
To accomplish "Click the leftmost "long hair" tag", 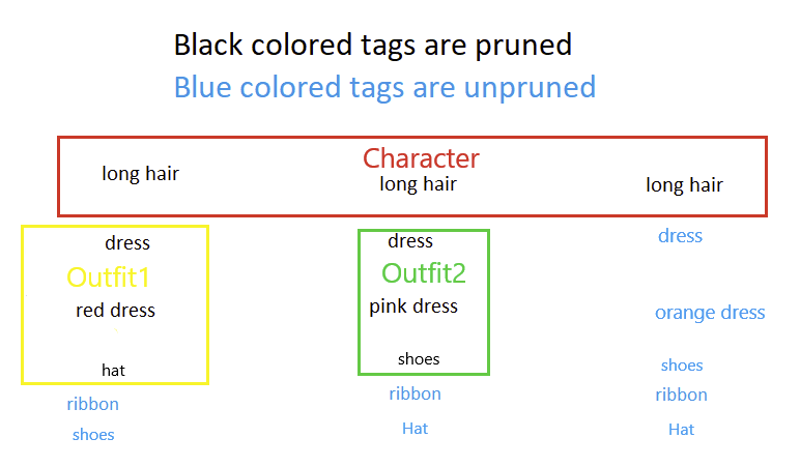I will 140,174.
